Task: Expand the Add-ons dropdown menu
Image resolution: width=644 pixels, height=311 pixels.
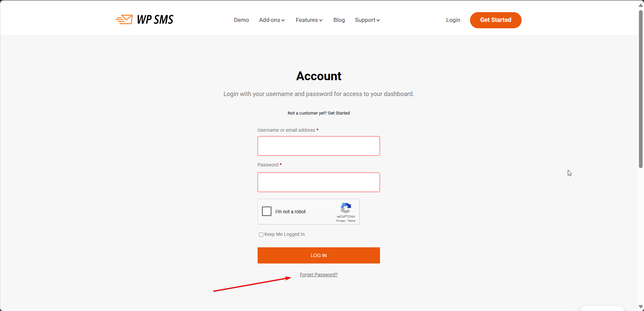Action: pyautogui.click(x=272, y=20)
